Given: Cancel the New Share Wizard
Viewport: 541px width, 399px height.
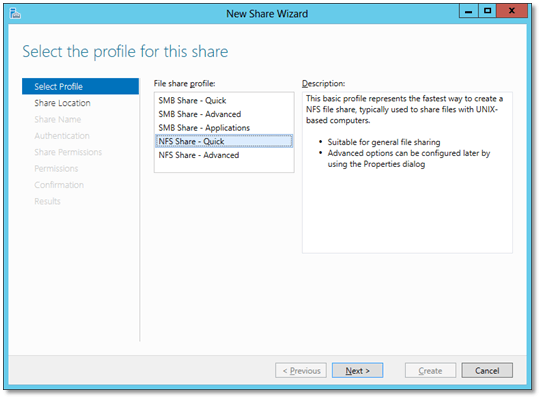Looking at the screenshot, I should 487,370.
